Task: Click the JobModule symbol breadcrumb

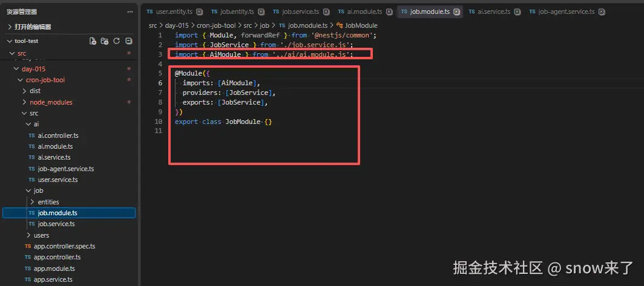Action: coord(361,25)
